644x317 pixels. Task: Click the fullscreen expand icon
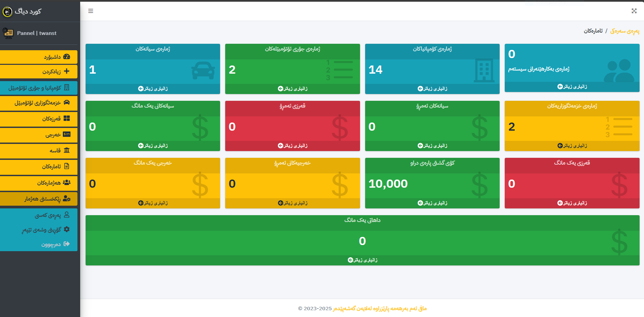pyautogui.click(x=634, y=11)
